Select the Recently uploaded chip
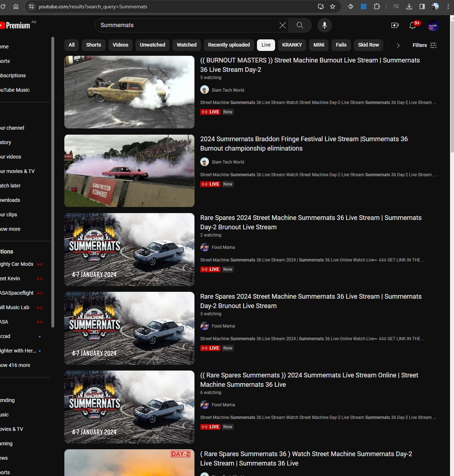 tap(229, 45)
